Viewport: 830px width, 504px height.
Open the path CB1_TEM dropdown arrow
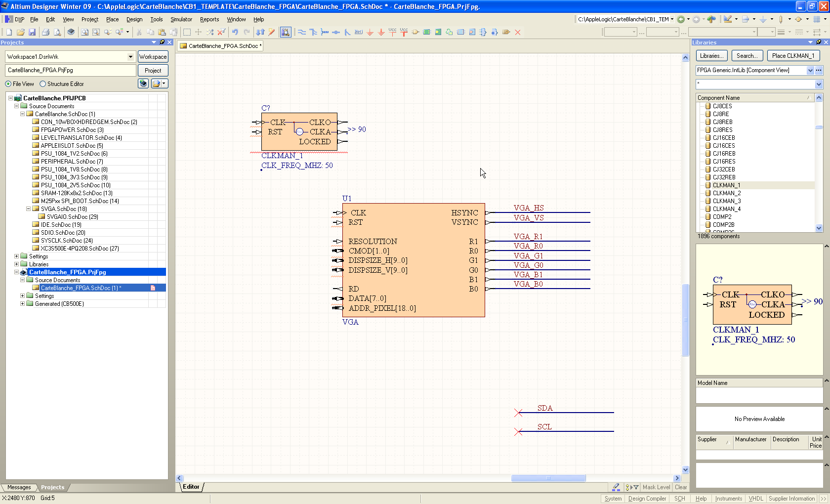(672, 19)
